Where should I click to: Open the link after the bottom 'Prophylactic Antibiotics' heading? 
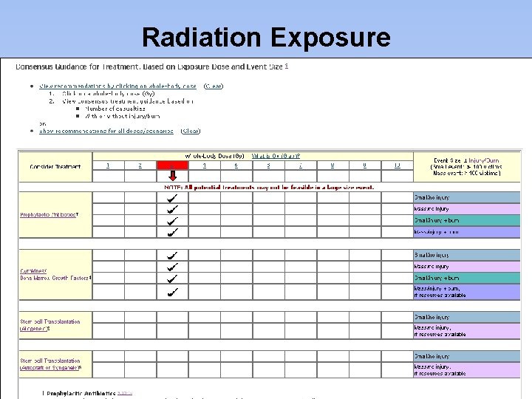(x=125, y=393)
